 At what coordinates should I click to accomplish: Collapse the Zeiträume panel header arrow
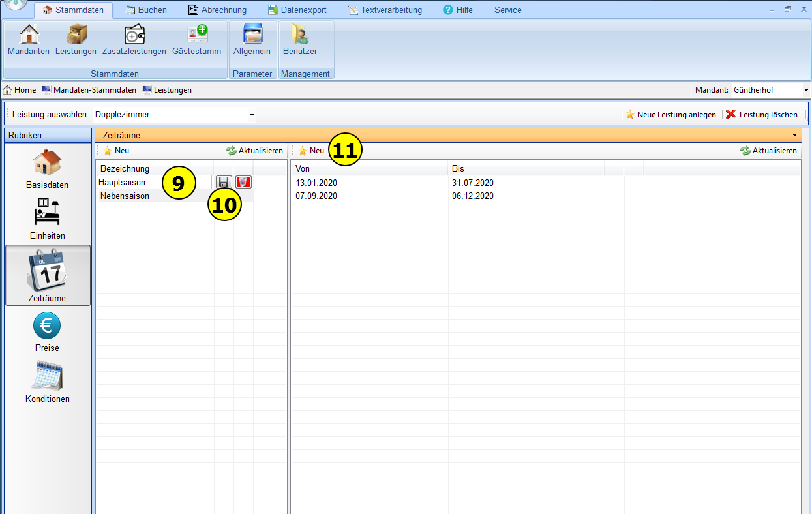794,136
